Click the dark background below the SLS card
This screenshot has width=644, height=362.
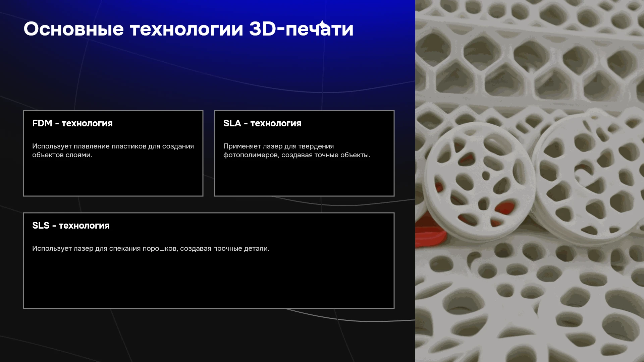coord(208,335)
